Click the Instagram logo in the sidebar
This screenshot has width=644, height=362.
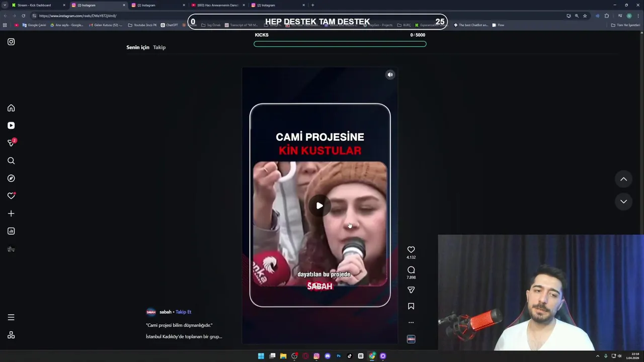11,42
